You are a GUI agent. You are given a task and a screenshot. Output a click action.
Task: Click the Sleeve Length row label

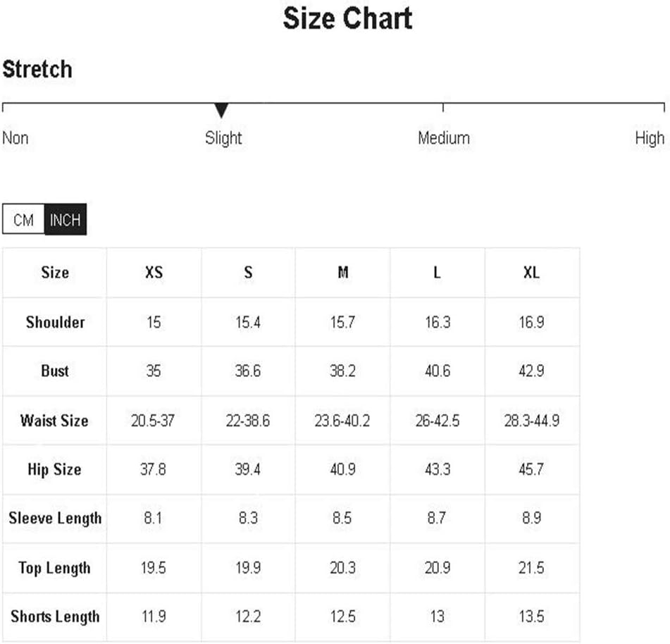[x=55, y=519]
